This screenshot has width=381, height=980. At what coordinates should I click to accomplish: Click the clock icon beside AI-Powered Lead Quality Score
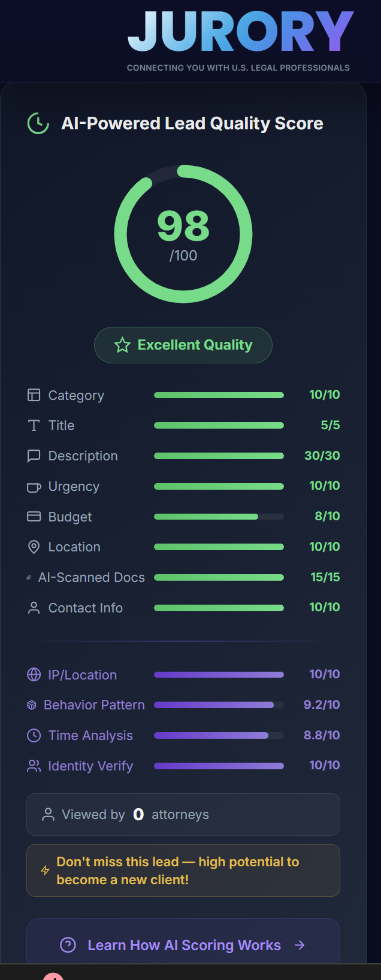(x=37, y=124)
